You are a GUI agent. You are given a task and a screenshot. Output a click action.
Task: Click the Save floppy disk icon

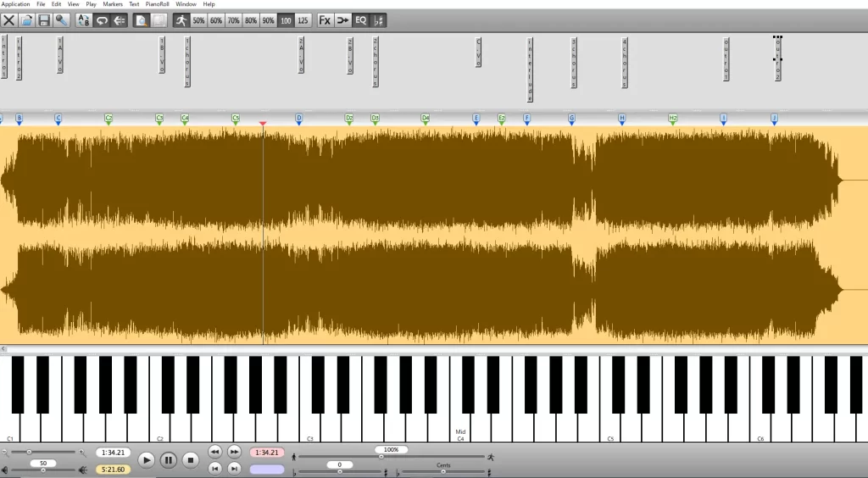(44, 19)
